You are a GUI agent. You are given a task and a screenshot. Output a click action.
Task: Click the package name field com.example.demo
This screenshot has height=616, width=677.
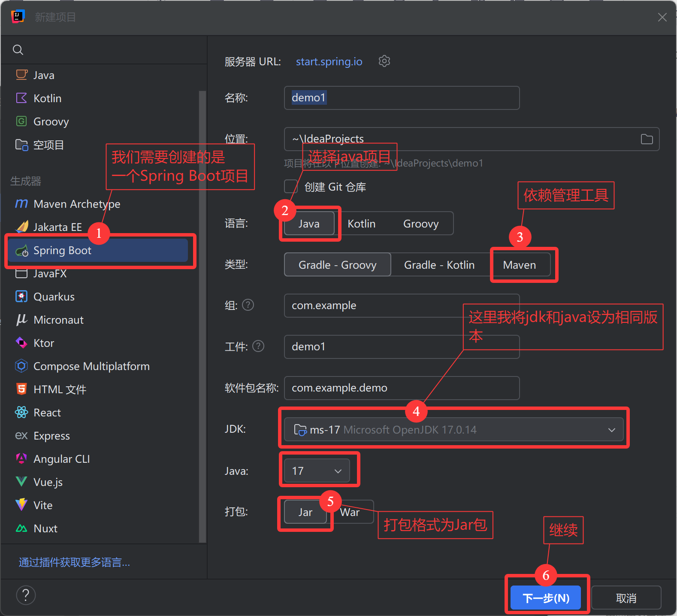point(402,388)
